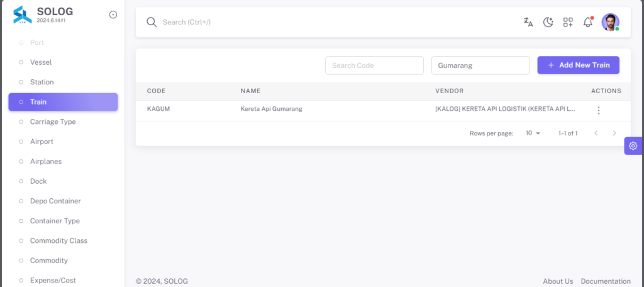Sort by the VENDOR column header
This screenshot has width=644, height=287.
[x=449, y=91]
